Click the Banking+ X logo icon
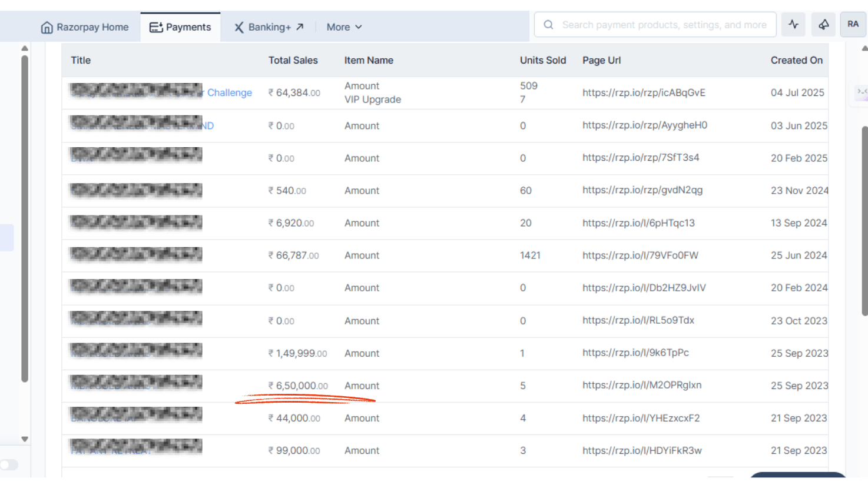The height and width of the screenshot is (488, 868). pos(238,27)
